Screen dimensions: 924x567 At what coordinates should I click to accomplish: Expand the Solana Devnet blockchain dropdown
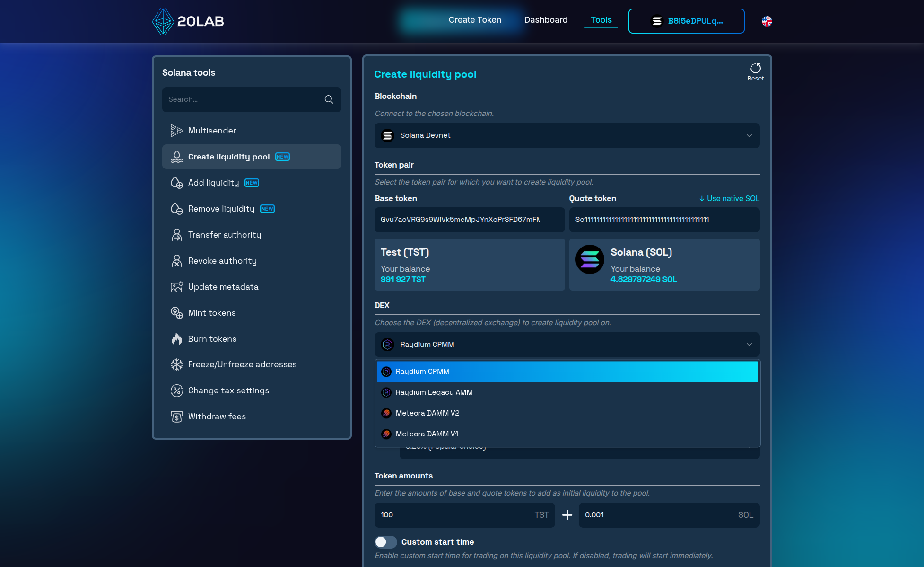point(567,136)
